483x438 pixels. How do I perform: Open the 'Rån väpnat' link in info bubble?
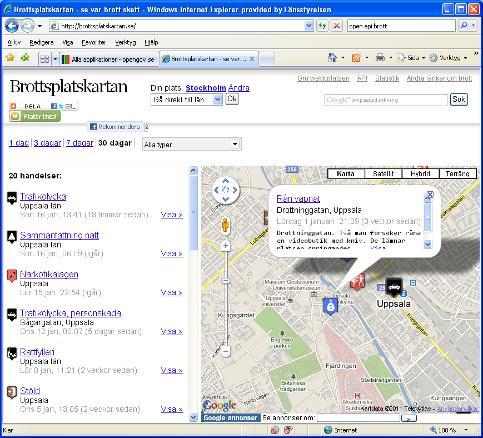click(x=298, y=199)
